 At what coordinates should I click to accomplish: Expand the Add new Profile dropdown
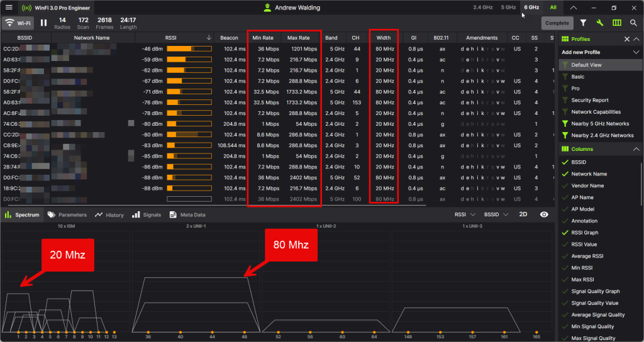636,52
